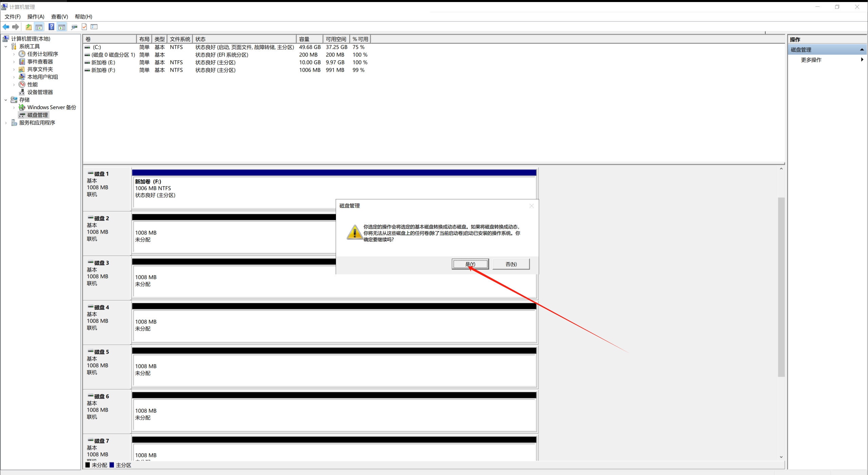Confirm conversion with 是(Y) button
This screenshot has width=868, height=475.
click(470, 264)
